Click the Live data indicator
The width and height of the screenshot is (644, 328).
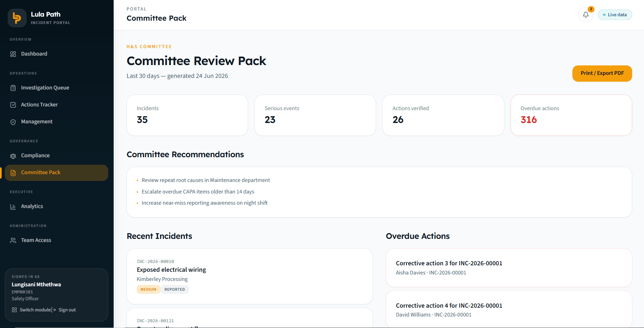[x=614, y=15]
